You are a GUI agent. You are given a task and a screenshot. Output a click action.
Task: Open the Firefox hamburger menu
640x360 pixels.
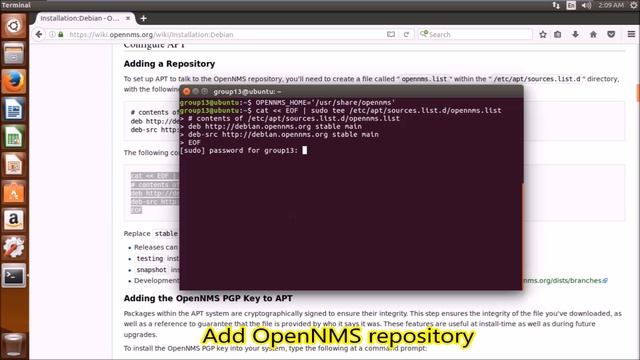click(x=631, y=35)
